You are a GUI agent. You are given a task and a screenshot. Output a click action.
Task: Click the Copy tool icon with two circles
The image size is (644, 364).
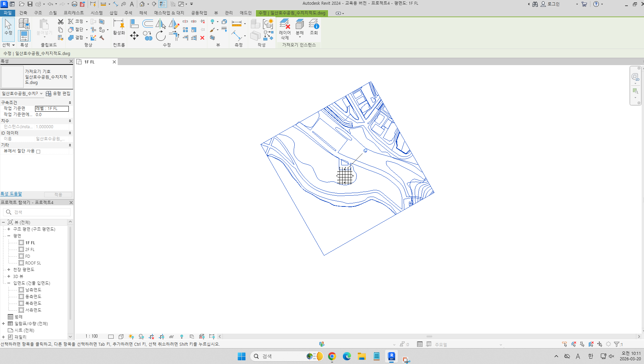click(x=147, y=36)
